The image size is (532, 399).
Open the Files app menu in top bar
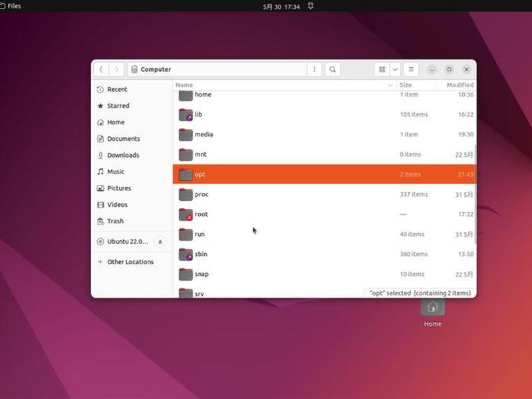(11, 6)
